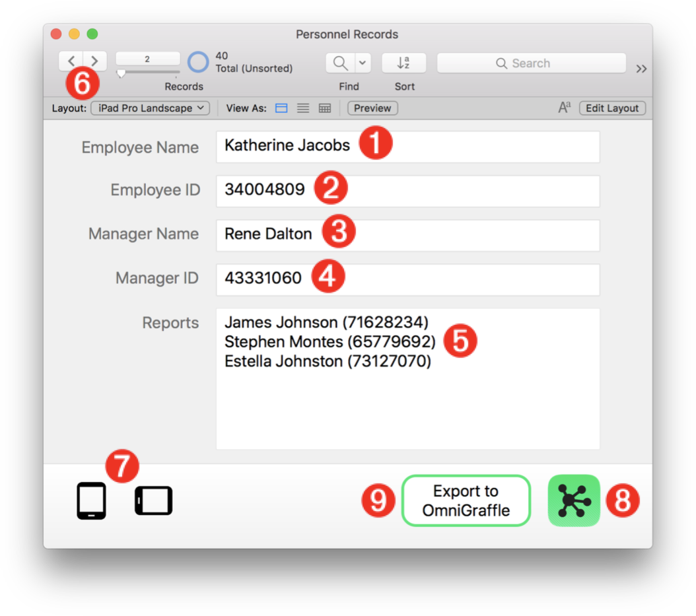696x616 pixels.
Task: Switch to iPad portrait layout icon
Action: click(91, 500)
